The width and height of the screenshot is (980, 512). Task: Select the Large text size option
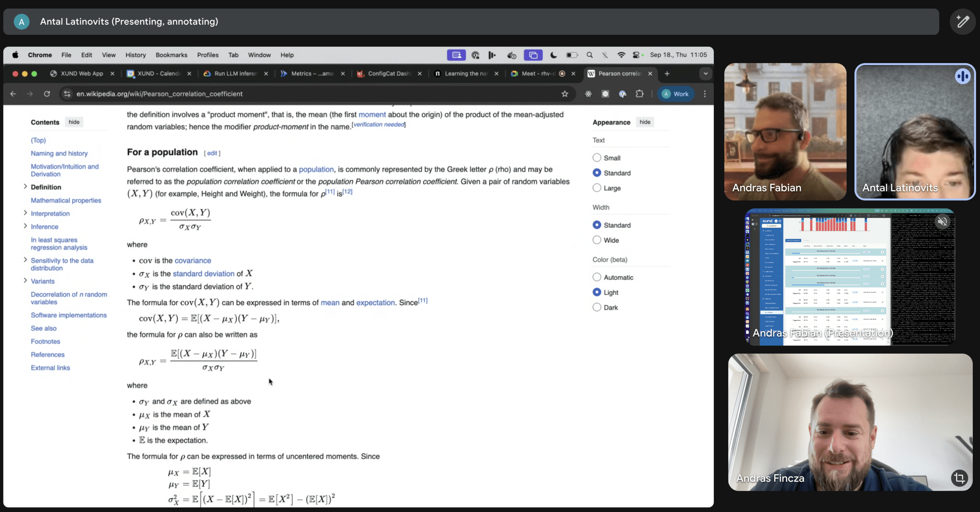point(597,188)
